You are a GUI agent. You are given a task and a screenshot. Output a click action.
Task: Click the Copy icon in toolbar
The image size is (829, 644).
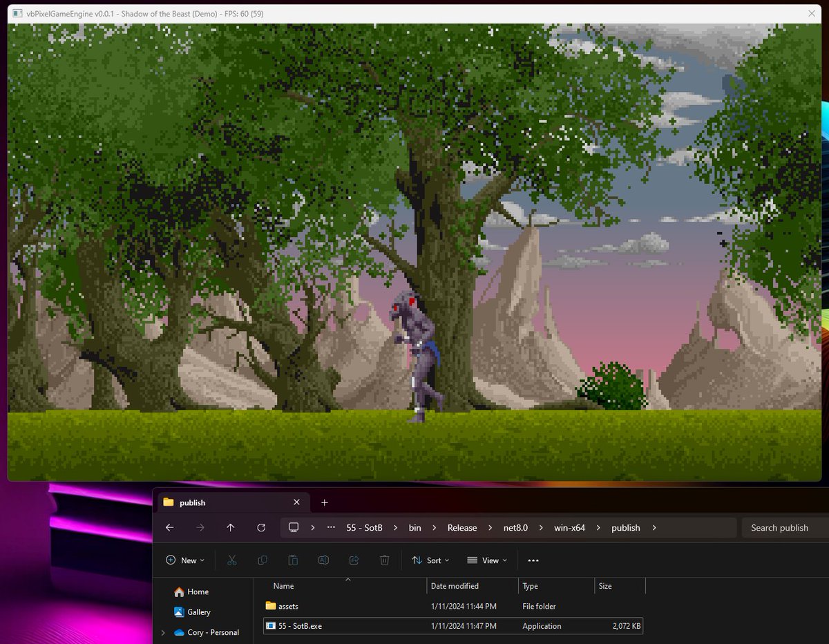(x=263, y=560)
